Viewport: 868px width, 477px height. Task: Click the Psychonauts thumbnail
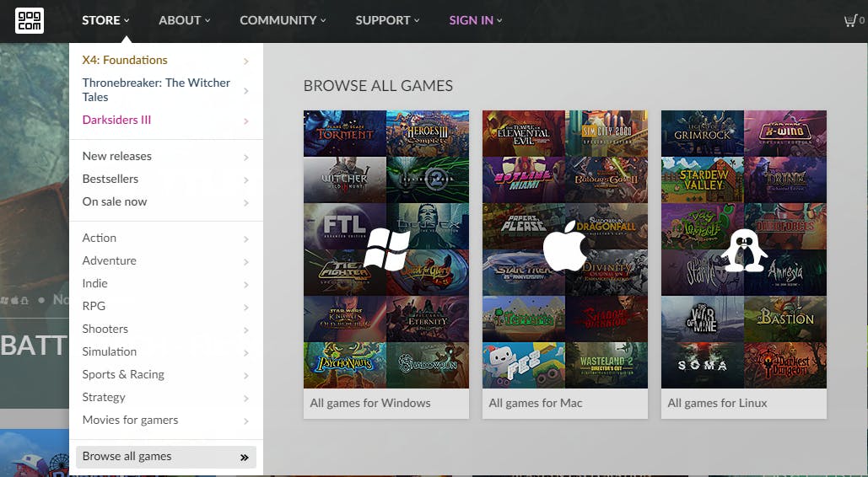(345, 365)
